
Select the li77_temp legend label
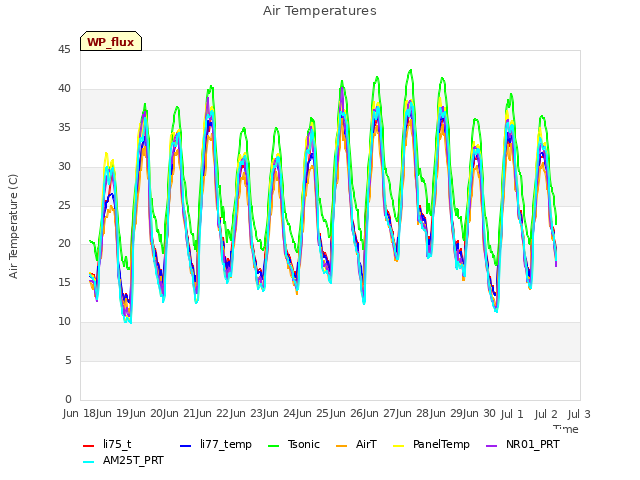click(226, 445)
